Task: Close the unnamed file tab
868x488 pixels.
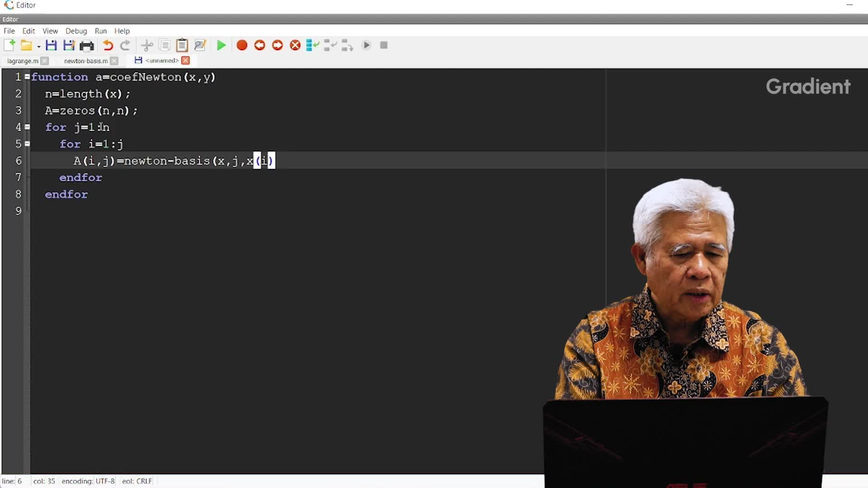Action: [x=185, y=61]
